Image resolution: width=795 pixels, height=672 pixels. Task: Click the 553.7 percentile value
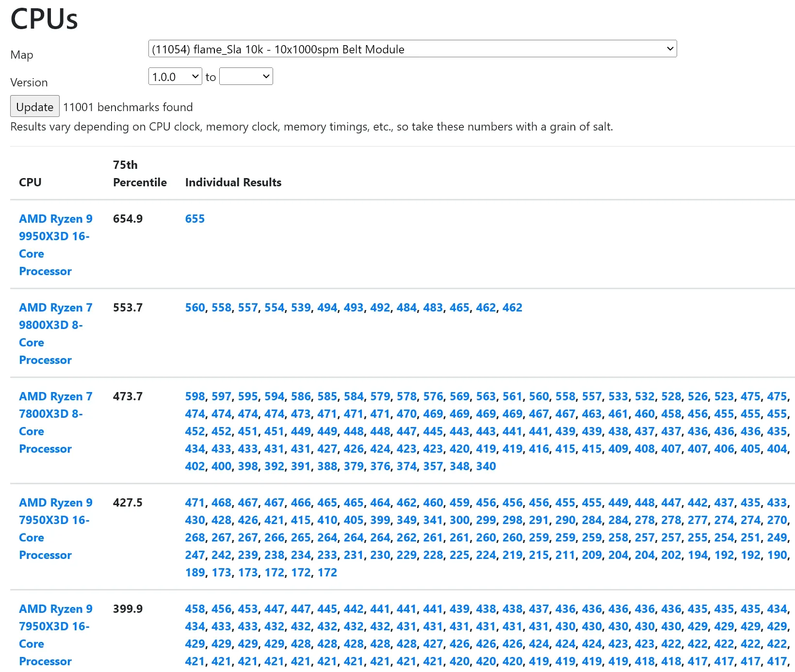coord(128,308)
